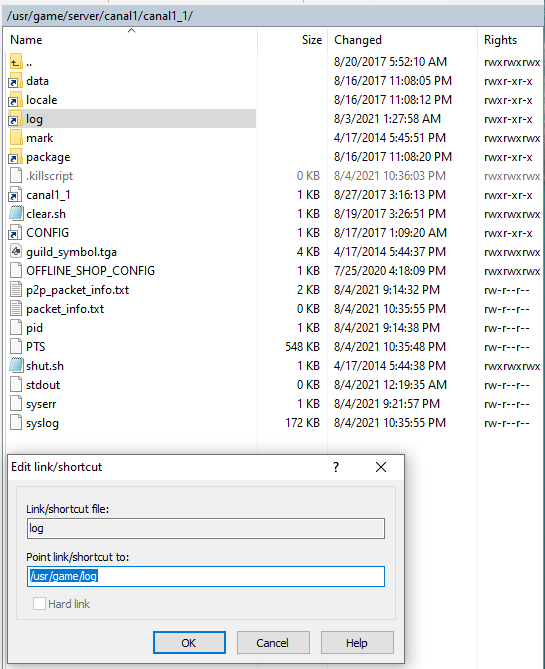Select the 'packet_info.txt' file name

click(65, 309)
